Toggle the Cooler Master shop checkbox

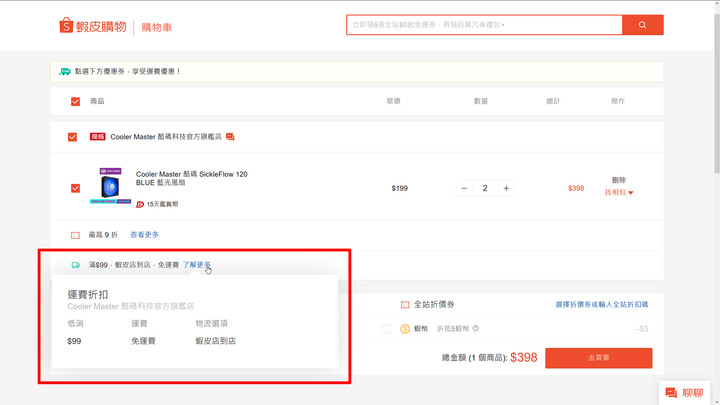pos(72,137)
